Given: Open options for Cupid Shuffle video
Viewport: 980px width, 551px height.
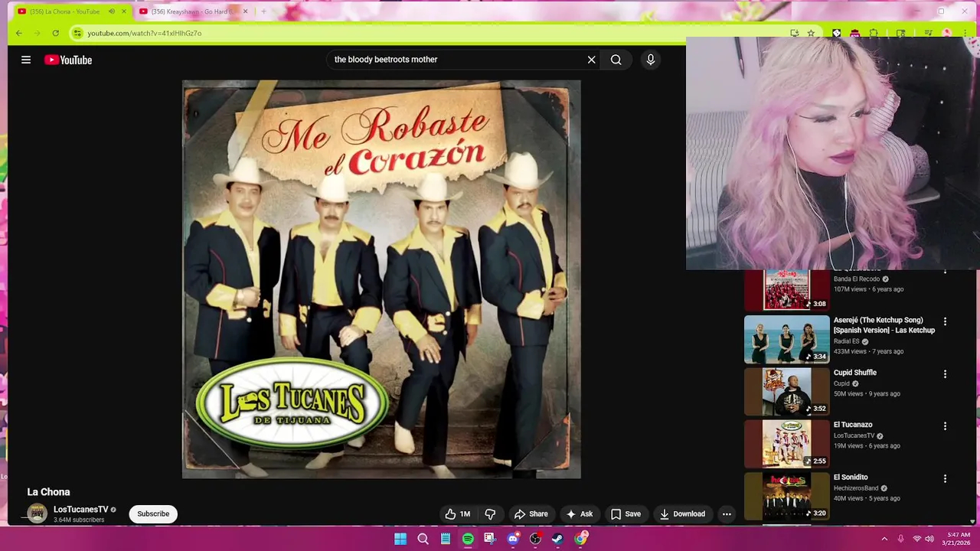Looking at the screenshot, I should click(945, 374).
